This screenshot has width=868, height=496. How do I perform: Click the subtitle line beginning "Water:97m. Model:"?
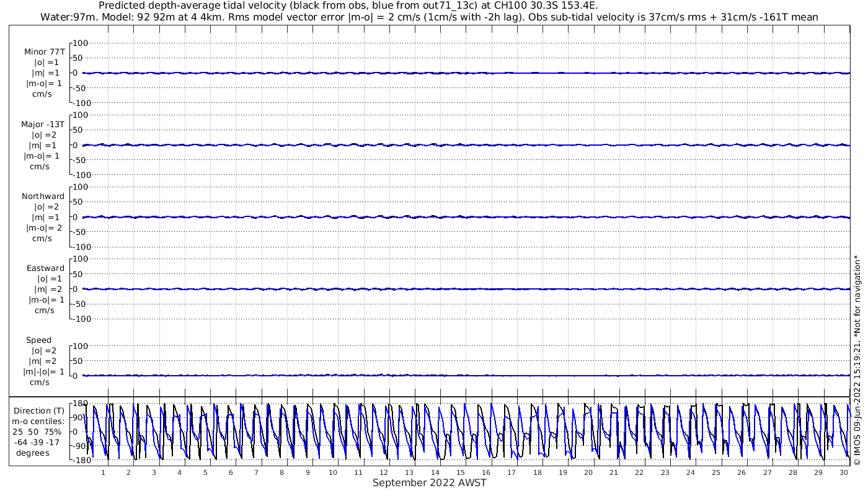(429, 17)
